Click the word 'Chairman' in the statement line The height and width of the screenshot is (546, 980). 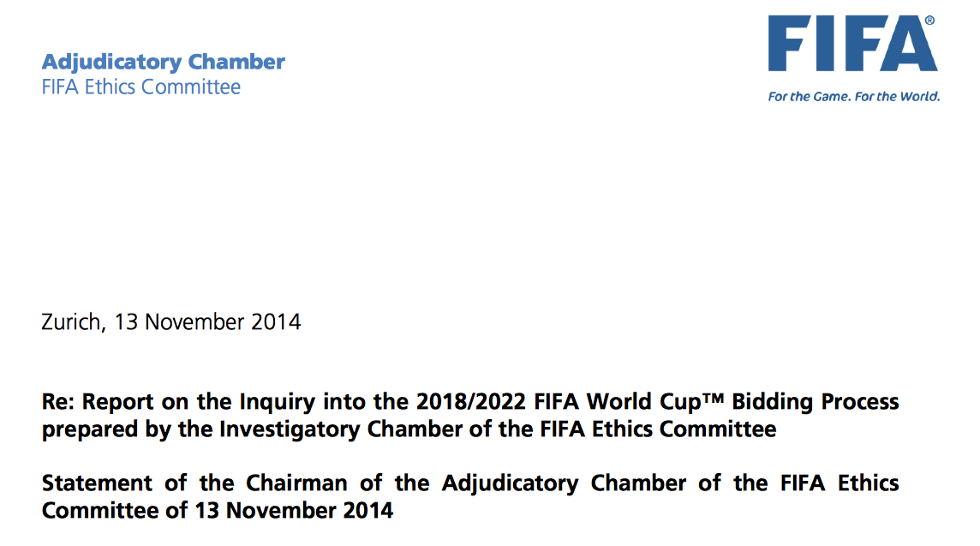[x=296, y=483]
